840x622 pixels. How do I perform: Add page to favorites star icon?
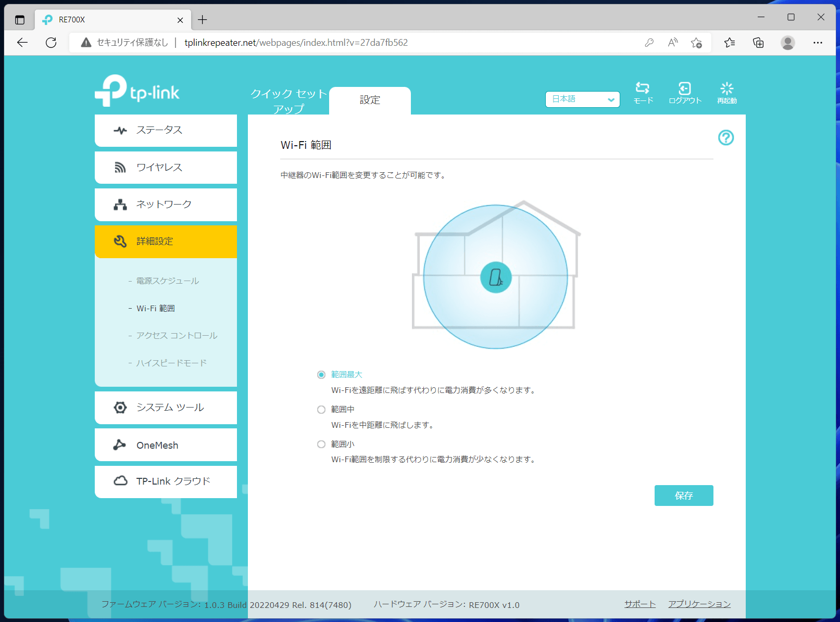[696, 43]
